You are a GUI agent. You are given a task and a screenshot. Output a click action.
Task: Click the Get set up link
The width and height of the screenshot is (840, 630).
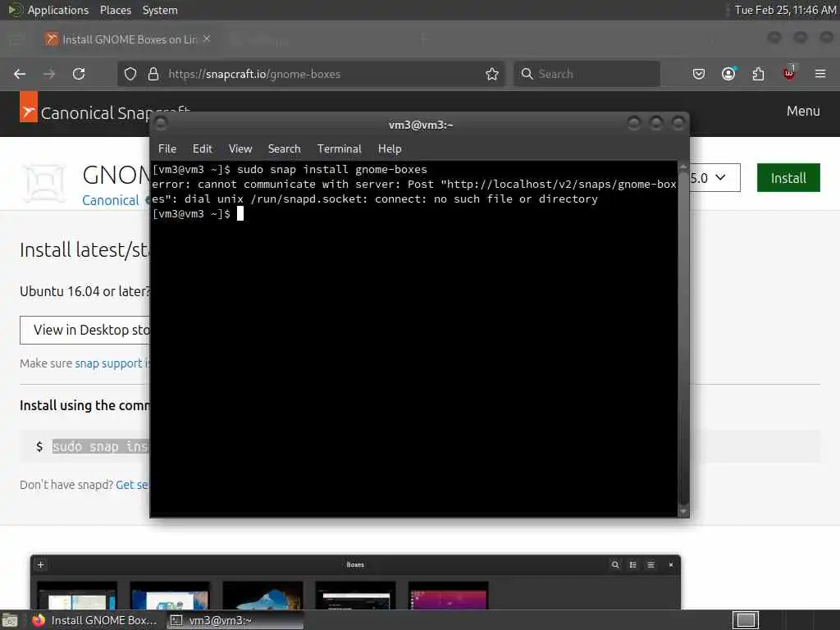coord(132,485)
